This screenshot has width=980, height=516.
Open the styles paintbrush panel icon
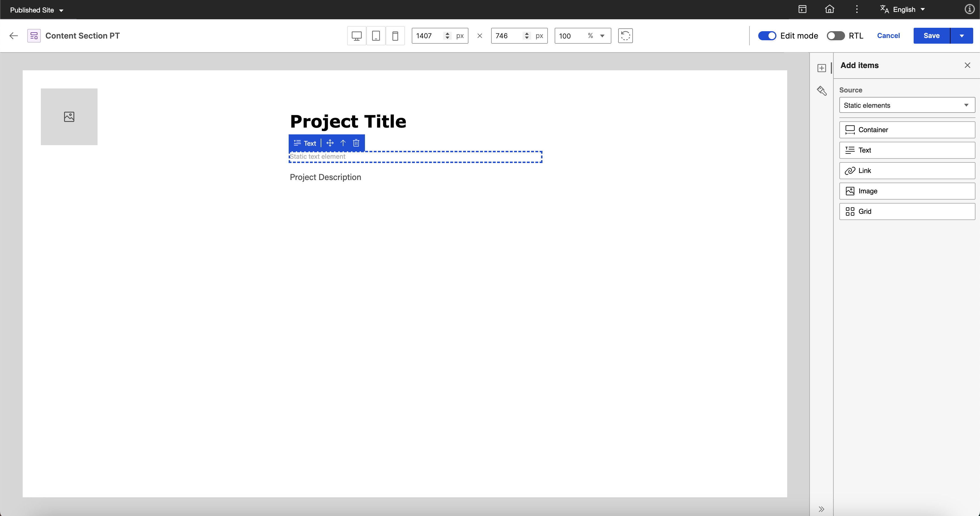[822, 90]
